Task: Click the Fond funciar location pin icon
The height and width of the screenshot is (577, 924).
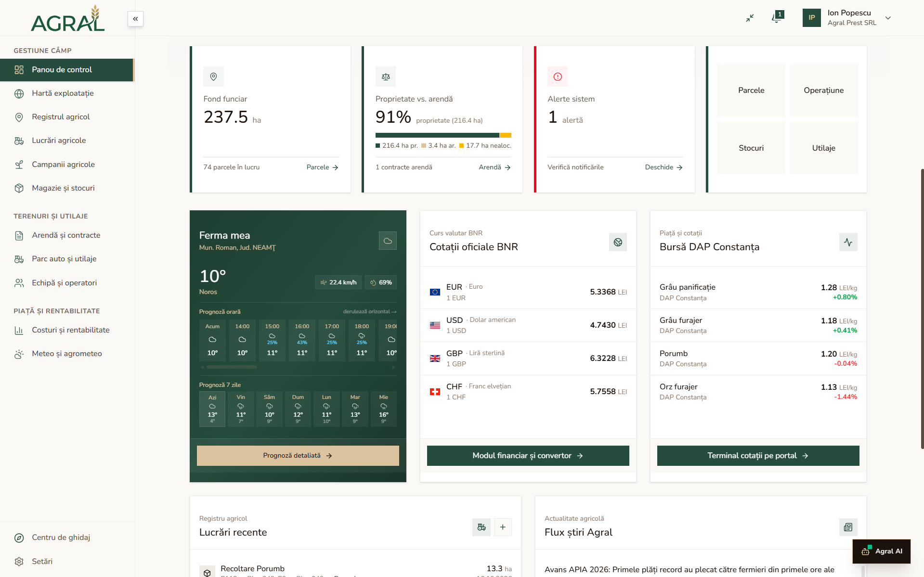Action: [x=213, y=77]
